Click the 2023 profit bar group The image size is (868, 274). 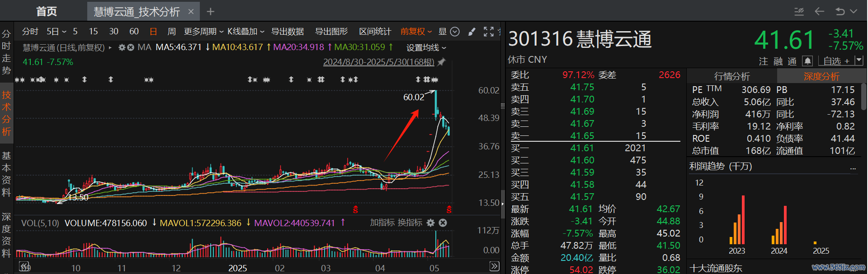coord(737,220)
